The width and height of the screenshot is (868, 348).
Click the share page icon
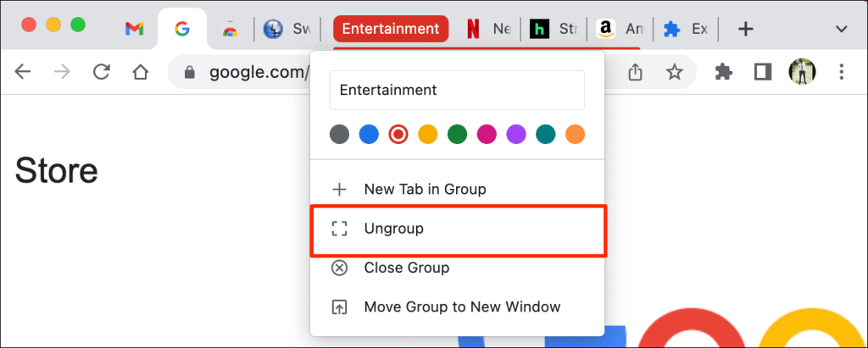pyautogui.click(x=637, y=73)
